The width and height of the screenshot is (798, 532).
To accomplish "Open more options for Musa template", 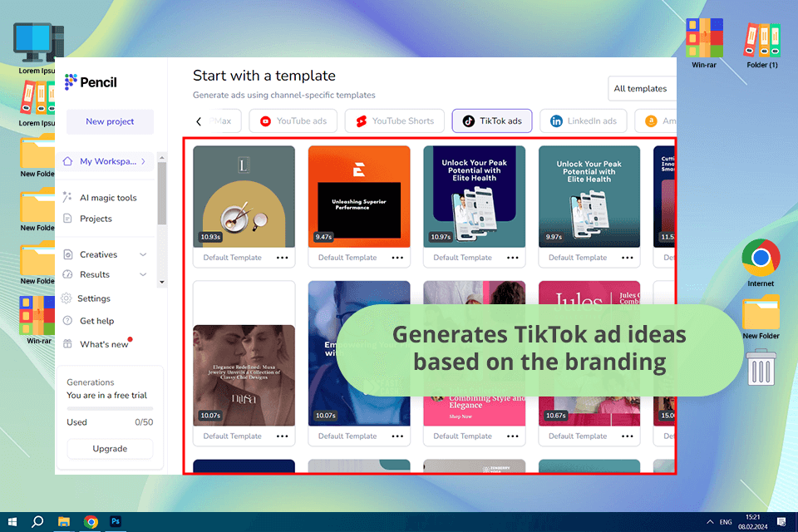I will [x=283, y=436].
